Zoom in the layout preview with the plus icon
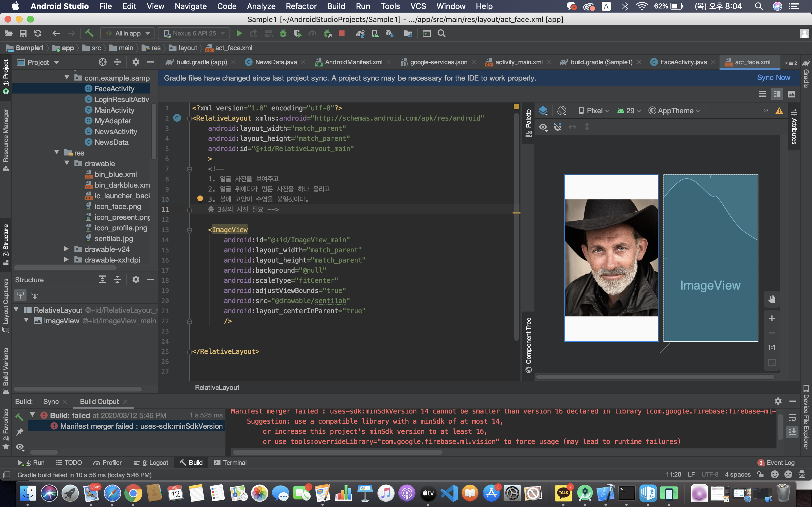The height and width of the screenshot is (507, 812). 772,318
